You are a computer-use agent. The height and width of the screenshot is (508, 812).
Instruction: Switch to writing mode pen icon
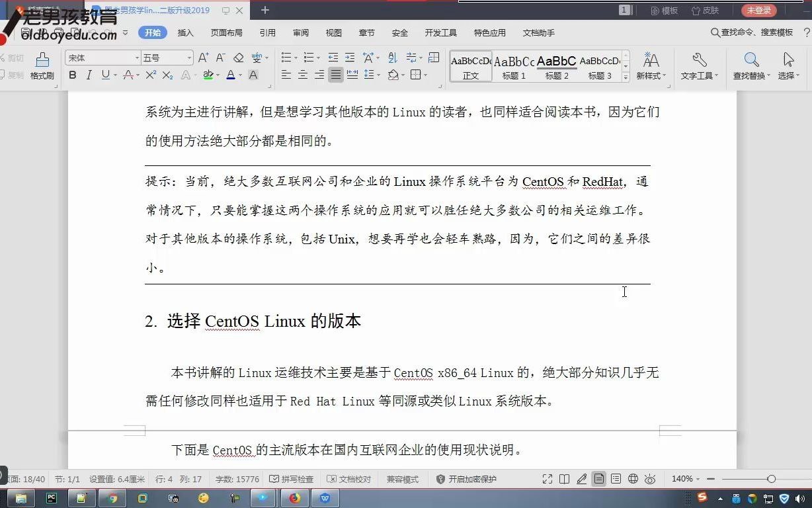581,479
